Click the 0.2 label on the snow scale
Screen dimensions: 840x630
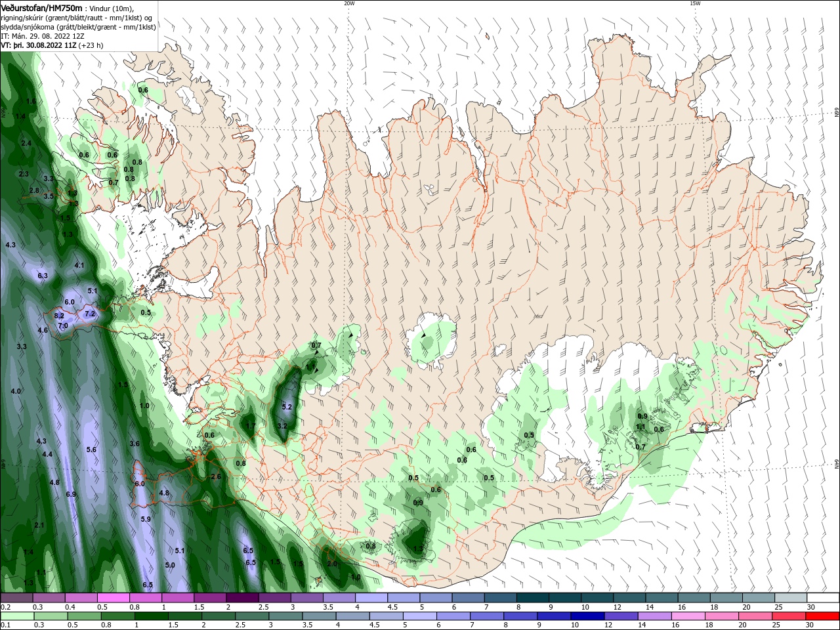(6, 607)
